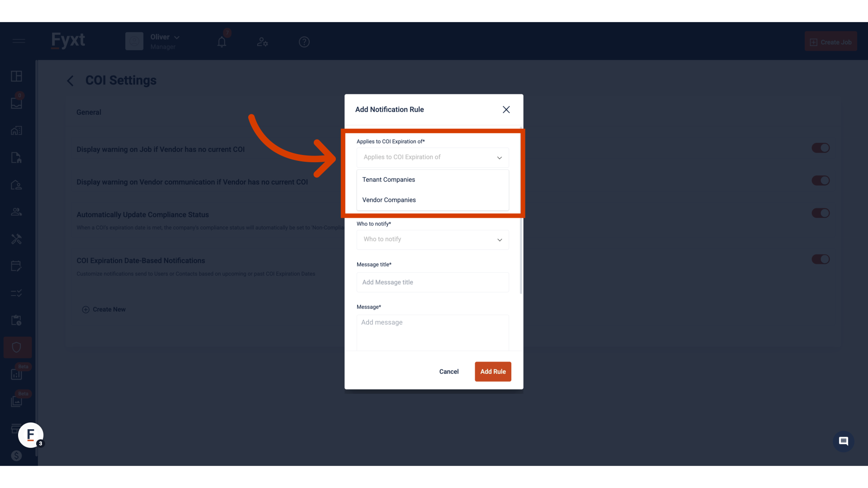The width and height of the screenshot is (868, 488).
Task: Open the calendar edit sidebar icon
Action: pos(17,266)
